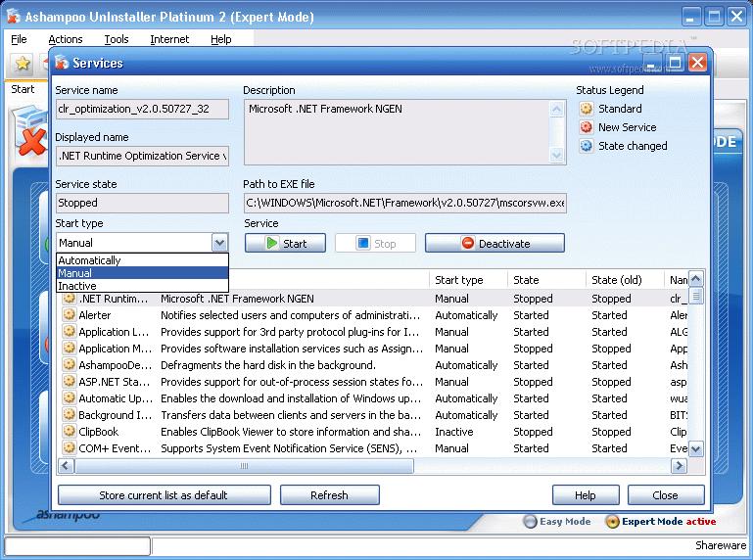Select the 'Alerter' service name
The height and width of the screenshot is (560, 753).
[95, 315]
